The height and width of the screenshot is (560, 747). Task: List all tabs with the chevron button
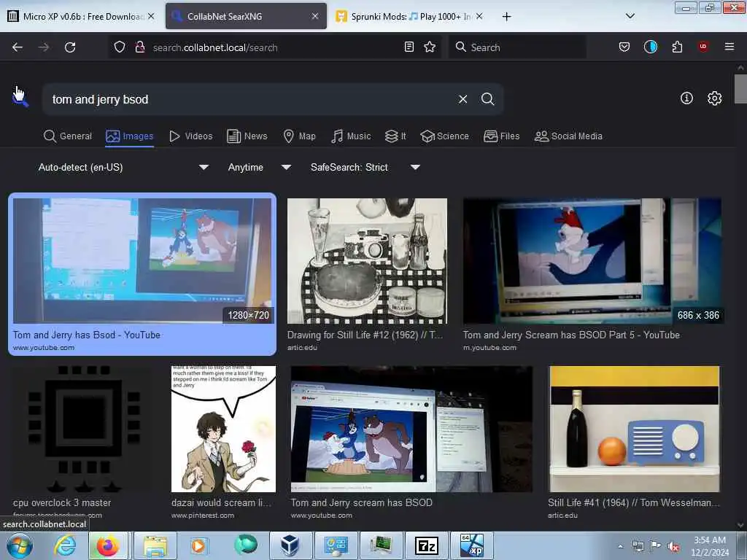pos(630,16)
